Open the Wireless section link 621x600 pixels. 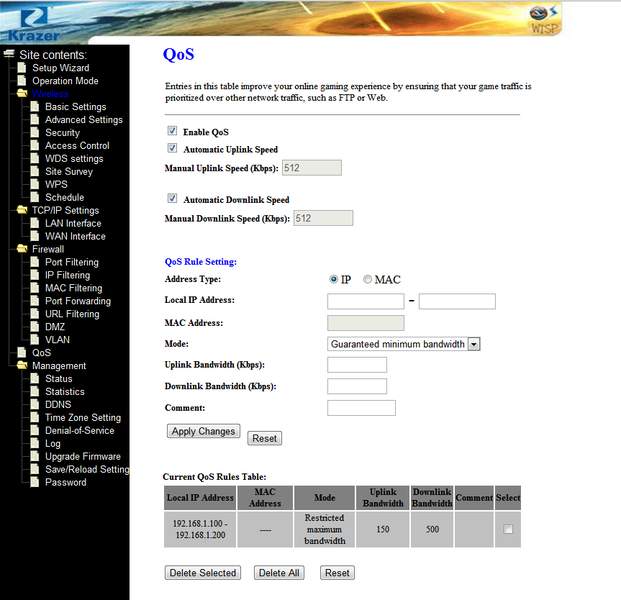[x=50, y=94]
